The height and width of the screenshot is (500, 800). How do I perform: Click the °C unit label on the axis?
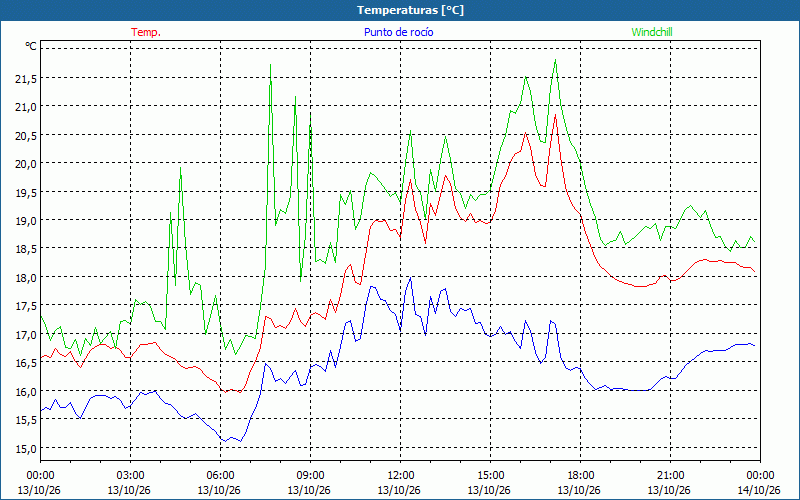coord(31,46)
